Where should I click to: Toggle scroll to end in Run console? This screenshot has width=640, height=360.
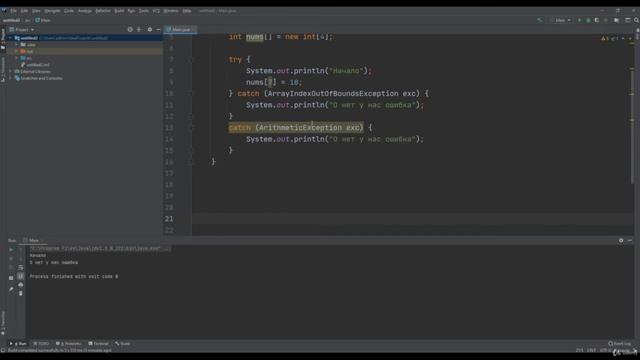21,276
